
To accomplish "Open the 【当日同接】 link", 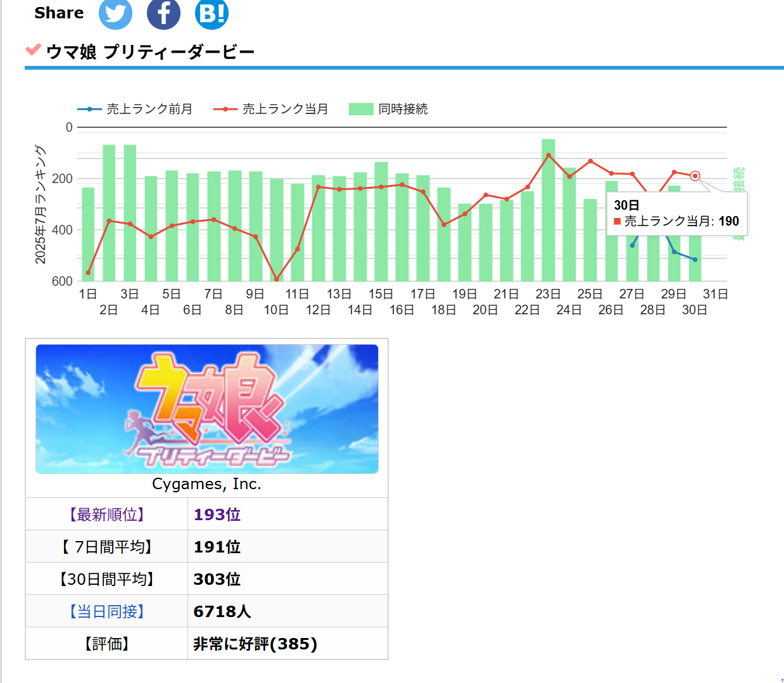I will click(x=107, y=611).
